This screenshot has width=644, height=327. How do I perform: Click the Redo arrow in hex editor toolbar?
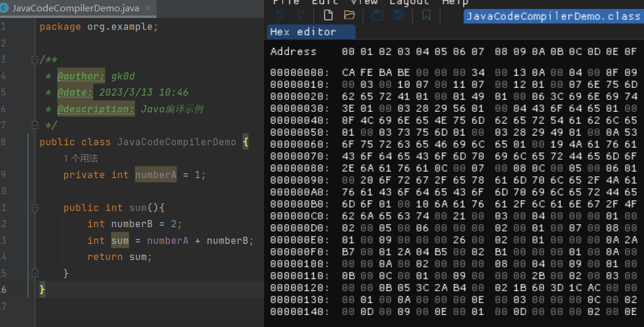(300, 15)
